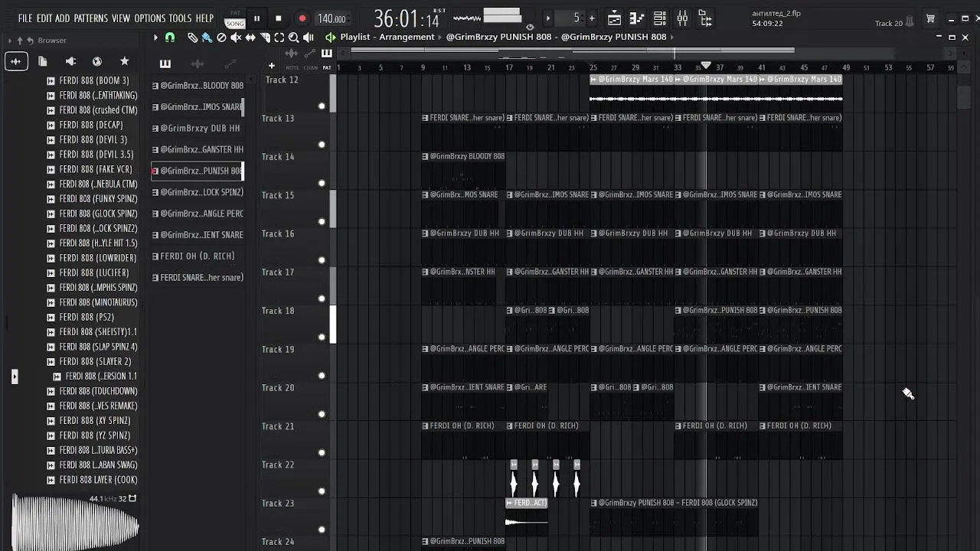The image size is (980, 551).
Task: Open the plugin/project picker toolbar icon
Action: [705, 18]
